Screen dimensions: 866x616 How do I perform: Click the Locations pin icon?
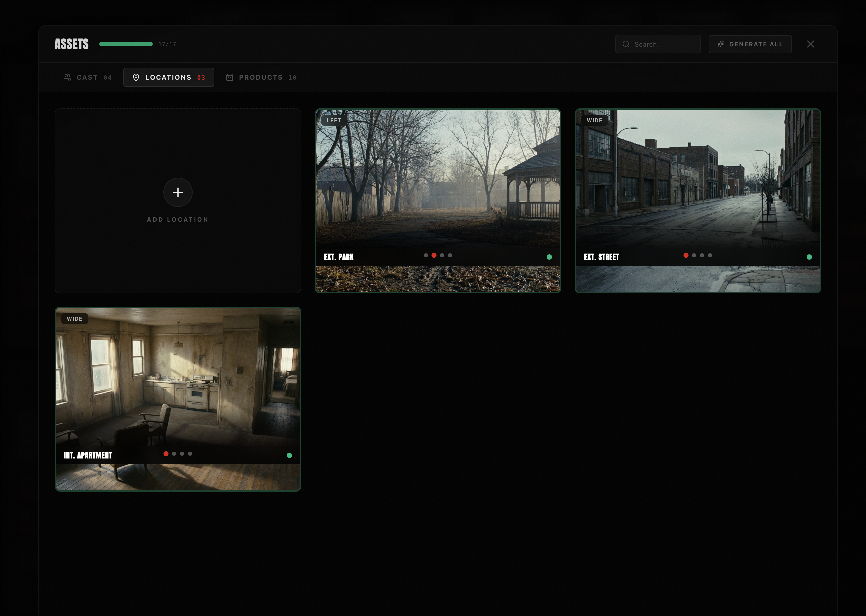136,77
